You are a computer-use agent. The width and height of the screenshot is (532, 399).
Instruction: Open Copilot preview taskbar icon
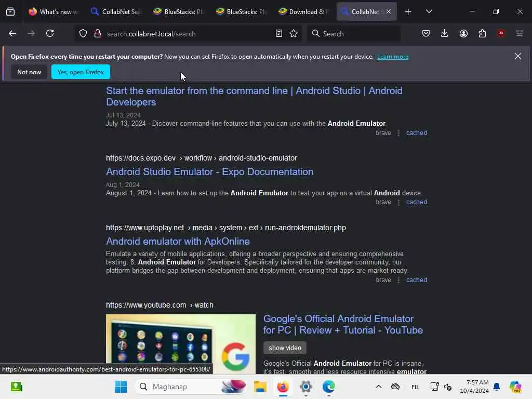(x=515, y=387)
